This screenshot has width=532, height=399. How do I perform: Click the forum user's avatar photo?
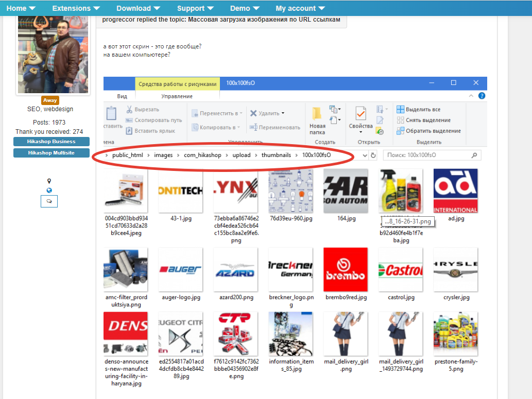tap(53, 55)
